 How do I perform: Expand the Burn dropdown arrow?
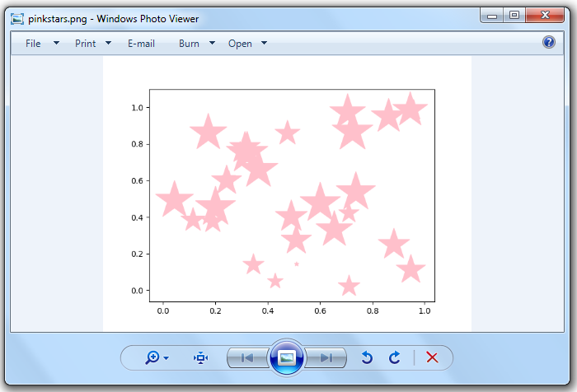pos(212,43)
